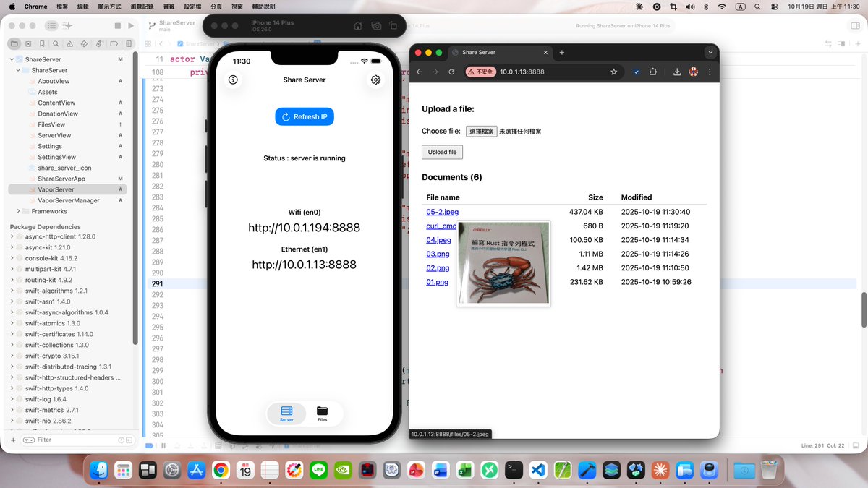Open LINE app from the Dock

pos(318,471)
